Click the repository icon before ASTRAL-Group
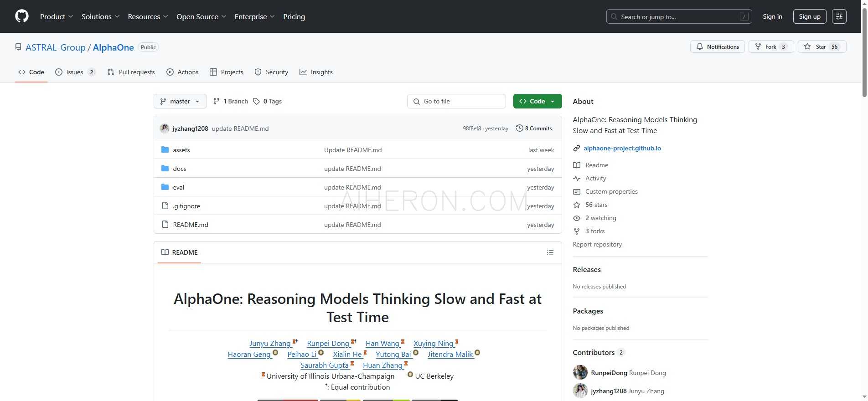Image resolution: width=868 pixels, height=401 pixels. pyautogui.click(x=18, y=47)
